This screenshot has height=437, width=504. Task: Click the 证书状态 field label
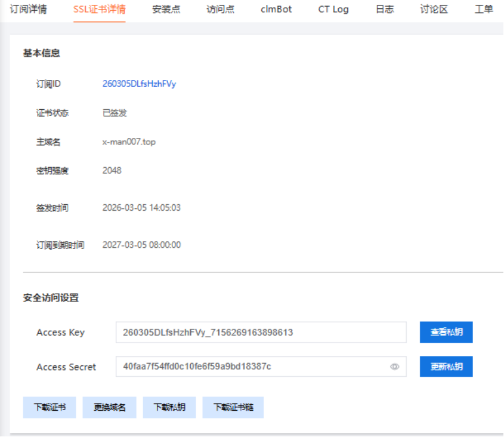coord(52,113)
